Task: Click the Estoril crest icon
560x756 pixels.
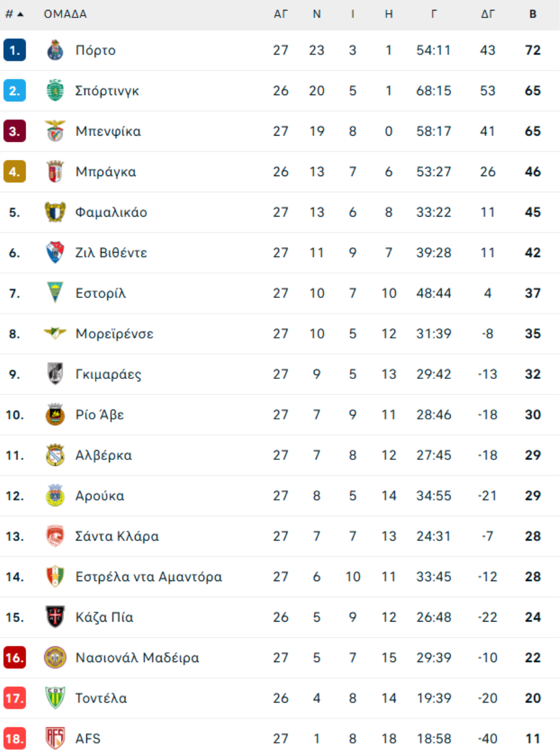Action: tap(55, 293)
